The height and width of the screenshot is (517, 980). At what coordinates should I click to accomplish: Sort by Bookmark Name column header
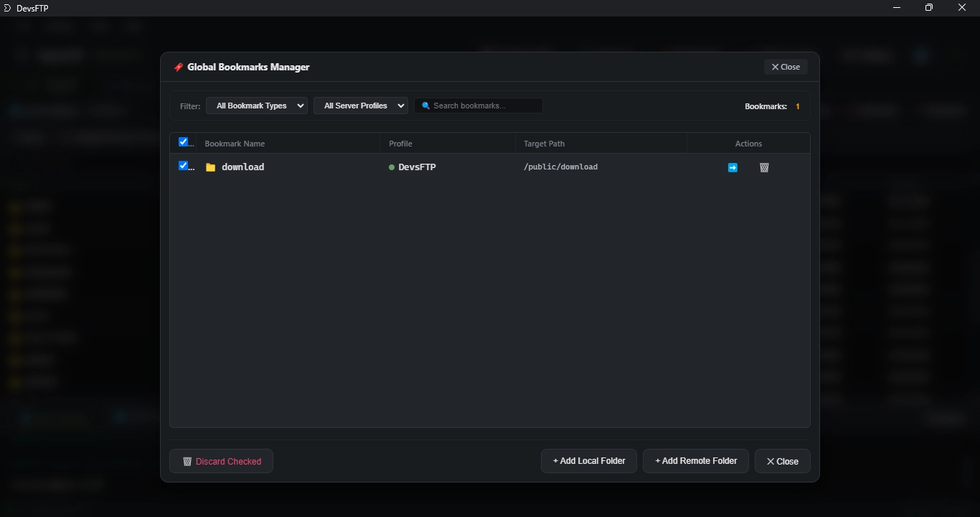235,144
